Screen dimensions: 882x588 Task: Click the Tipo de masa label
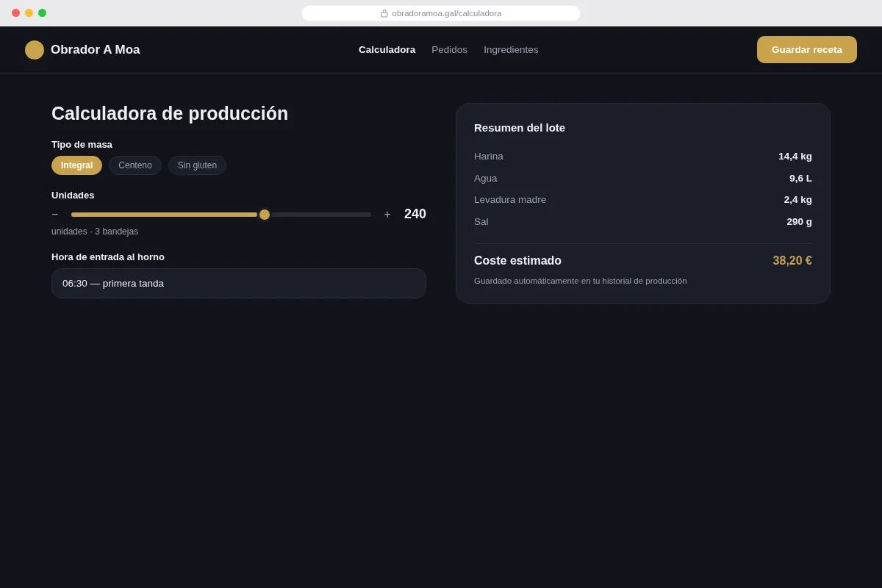coord(82,144)
